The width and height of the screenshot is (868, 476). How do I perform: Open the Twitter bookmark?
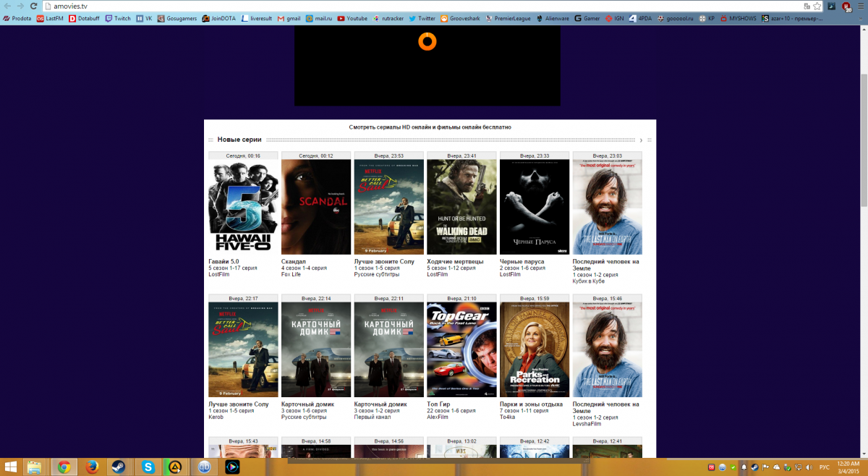pyautogui.click(x=422, y=18)
